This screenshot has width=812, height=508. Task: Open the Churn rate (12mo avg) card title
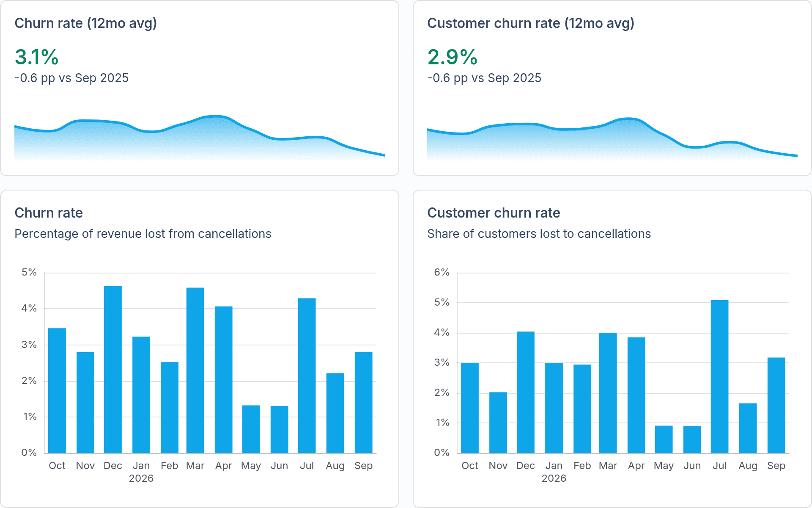tap(86, 23)
